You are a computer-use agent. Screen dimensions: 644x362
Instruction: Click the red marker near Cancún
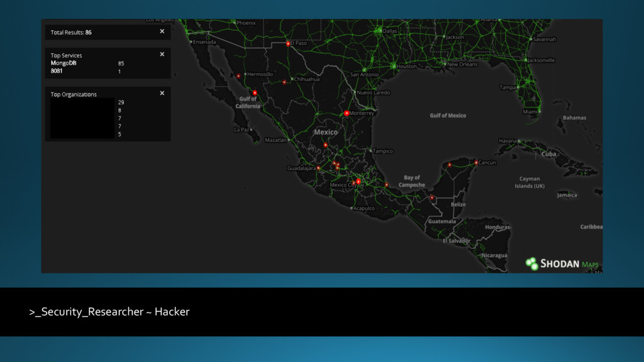[x=476, y=163]
